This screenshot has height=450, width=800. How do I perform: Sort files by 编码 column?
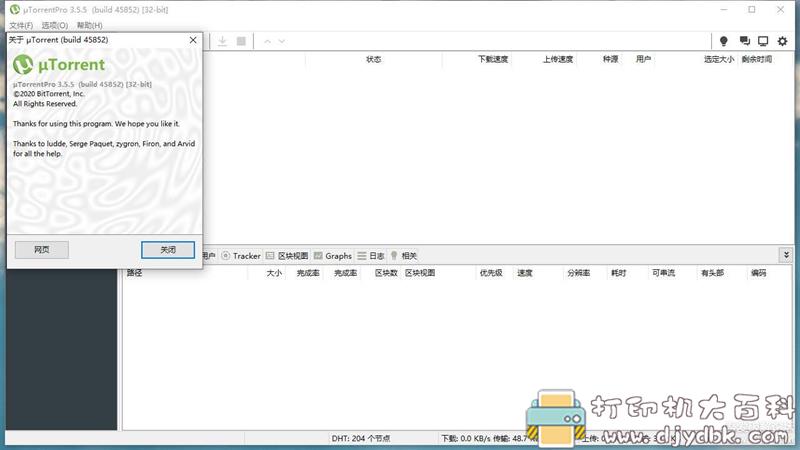758,273
